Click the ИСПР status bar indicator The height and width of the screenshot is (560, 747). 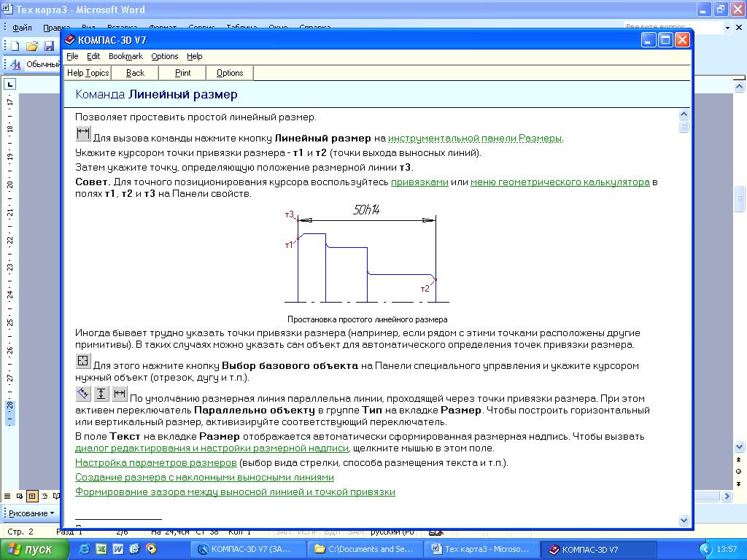tap(307, 532)
